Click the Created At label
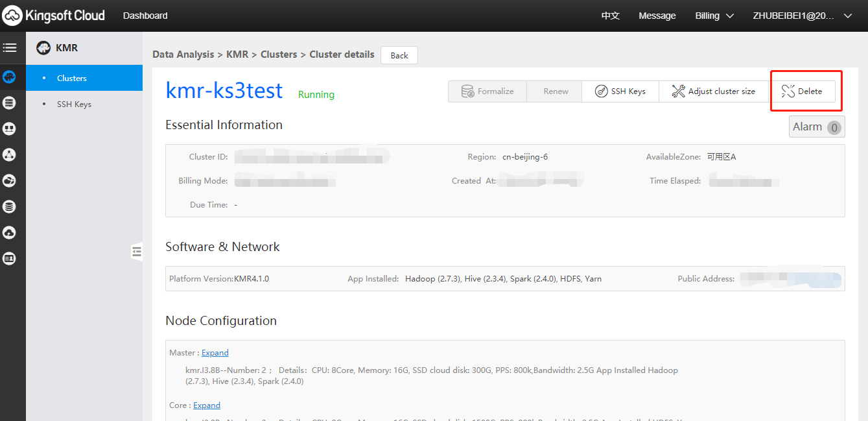868x421 pixels. pos(474,181)
